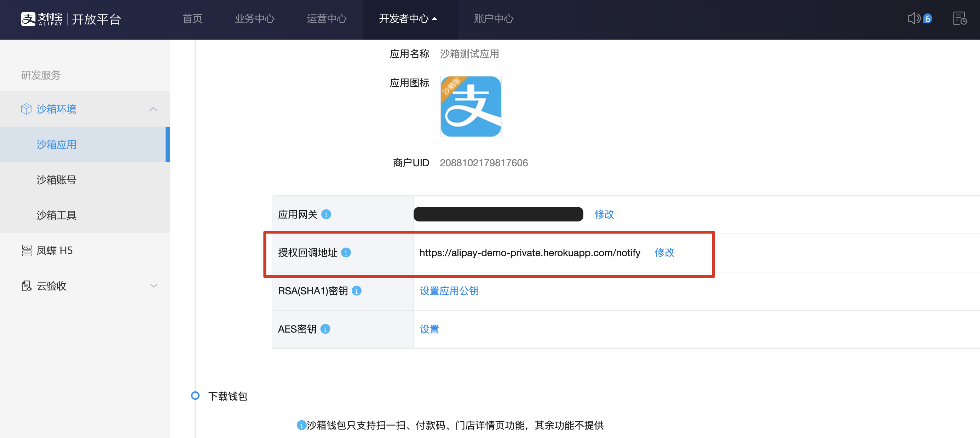Collapse the 沙箱环境 sidebar section
The width and height of the screenshot is (980, 438).
coord(153,109)
